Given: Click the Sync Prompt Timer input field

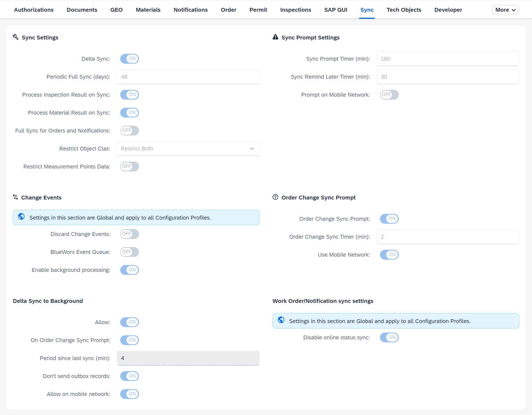Looking at the screenshot, I should 447,59.
